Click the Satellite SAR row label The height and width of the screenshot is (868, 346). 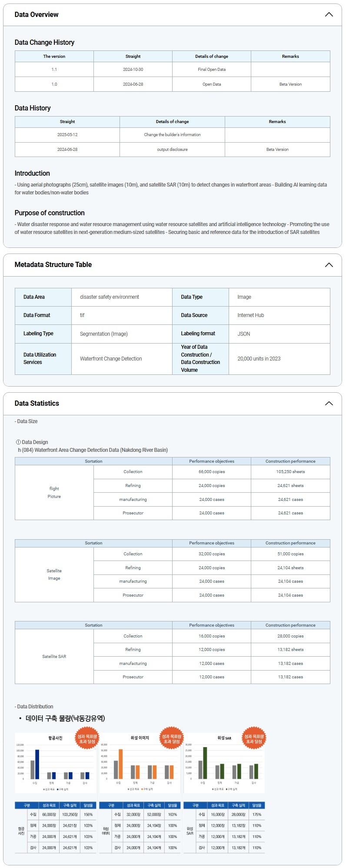54,657
